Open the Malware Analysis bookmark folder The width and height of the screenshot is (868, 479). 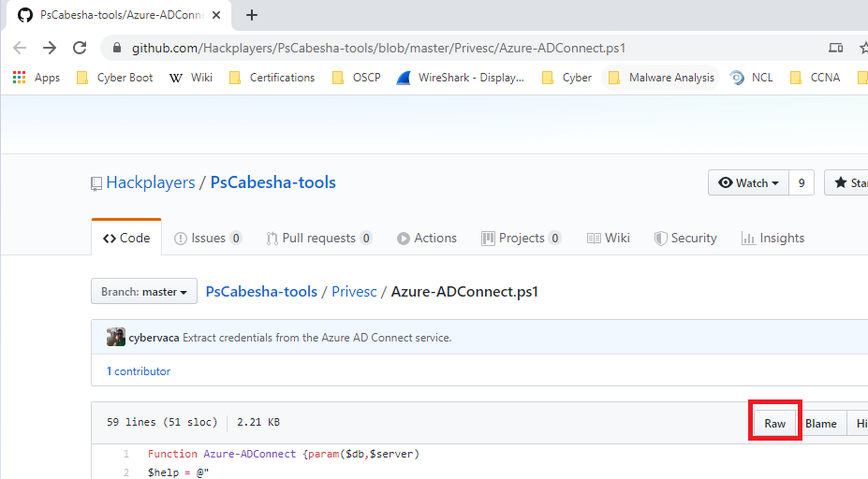coord(661,78)
